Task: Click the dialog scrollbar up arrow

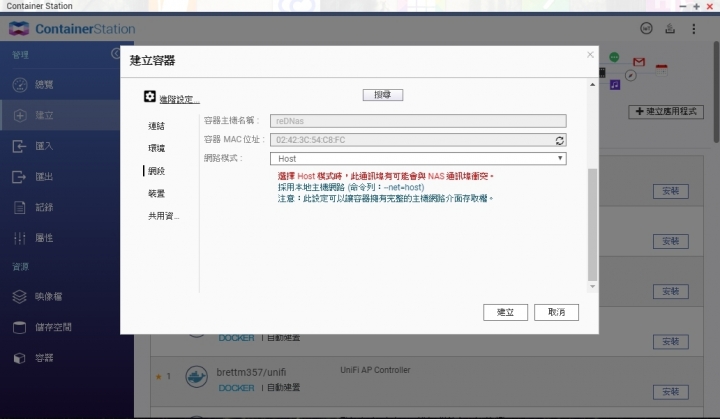Action: (x=592, y=85)
